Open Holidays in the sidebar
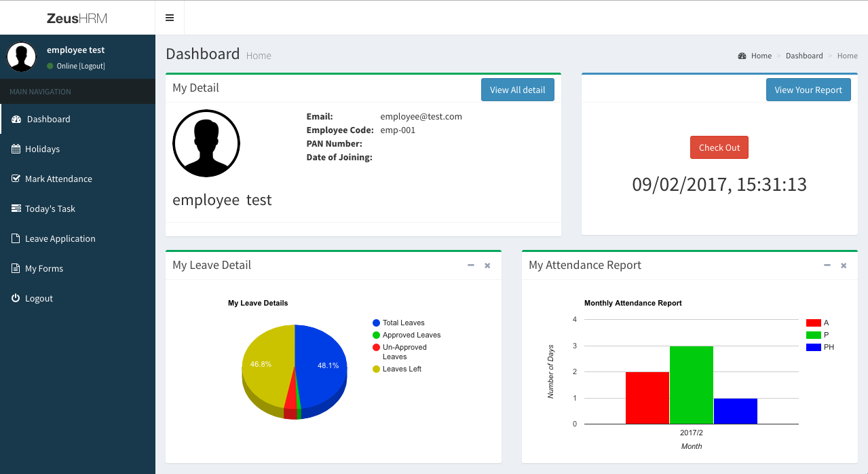This screenshot has height=474, width=868. pos(78,149)
